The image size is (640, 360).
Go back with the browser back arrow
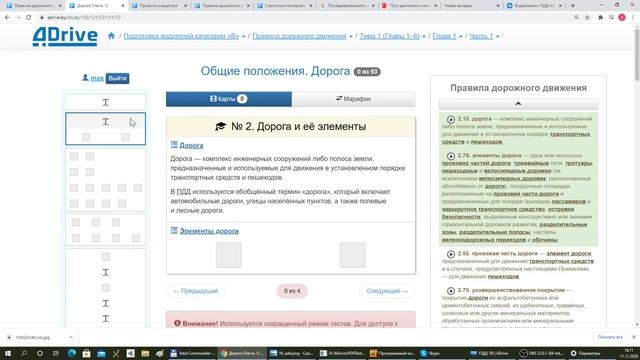click(x=7, y=17)
